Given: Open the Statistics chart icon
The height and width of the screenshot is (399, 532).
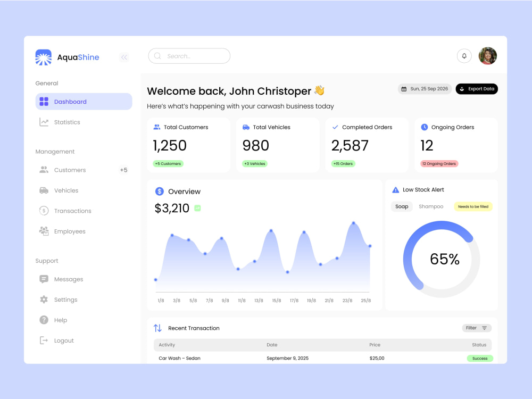Looking at the screenshot, I should tap(44, 122).
